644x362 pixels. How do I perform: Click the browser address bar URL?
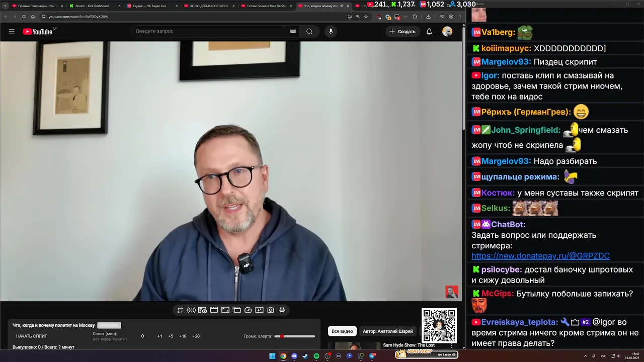(78, 17)
